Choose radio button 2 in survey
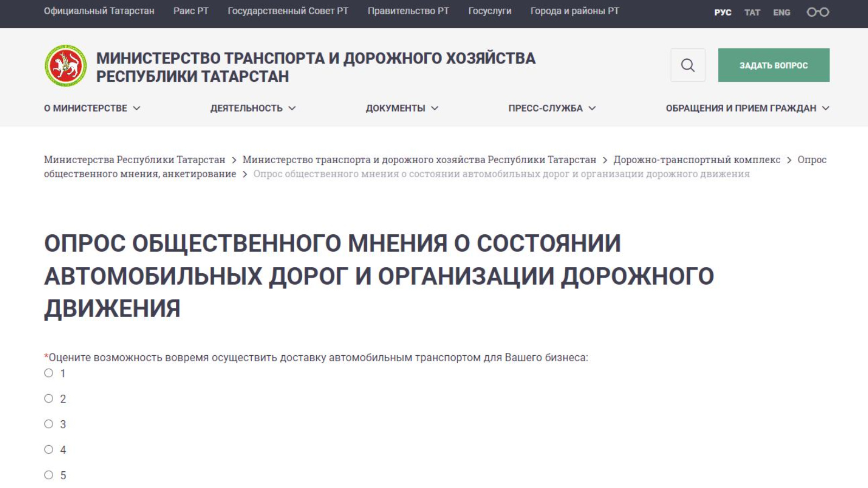The width and height of the screenshot is (868, 488). 49,399
